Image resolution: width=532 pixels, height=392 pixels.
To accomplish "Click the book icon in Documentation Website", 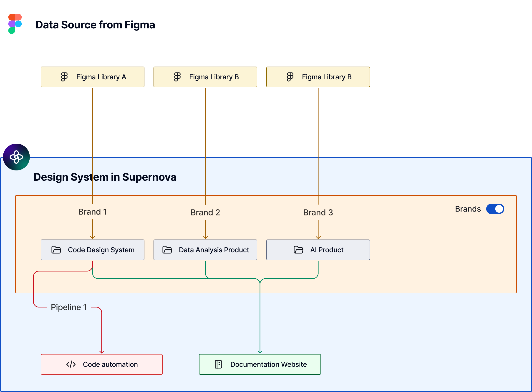I will tap(219, 364).
